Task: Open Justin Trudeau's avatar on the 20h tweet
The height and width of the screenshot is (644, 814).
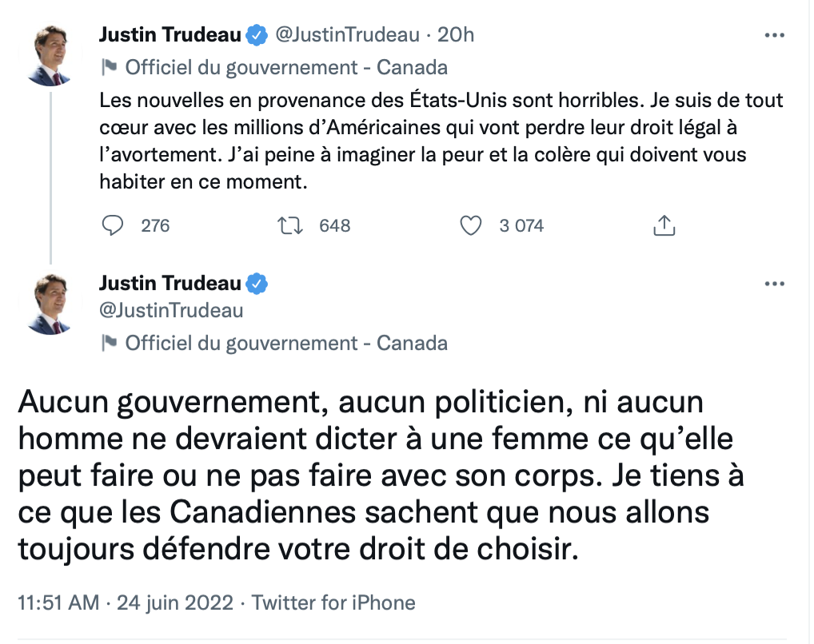Action: [x=50, y=54]
